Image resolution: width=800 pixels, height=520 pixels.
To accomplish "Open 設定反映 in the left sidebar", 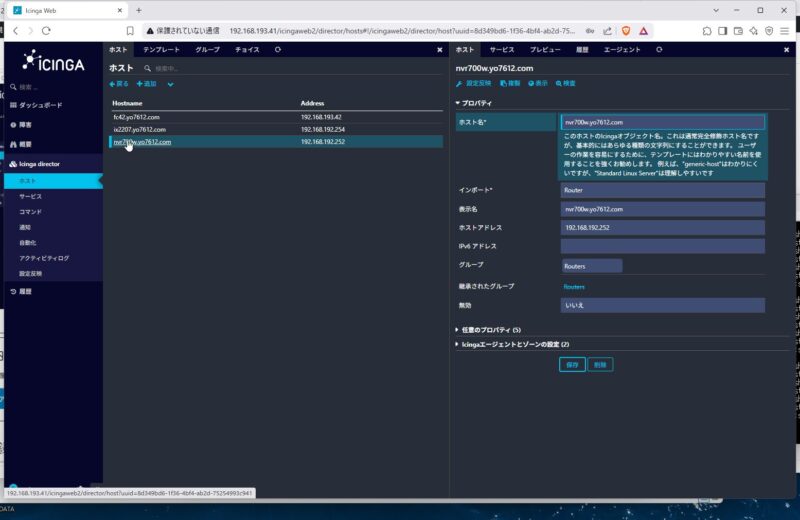I will [31, 274].
